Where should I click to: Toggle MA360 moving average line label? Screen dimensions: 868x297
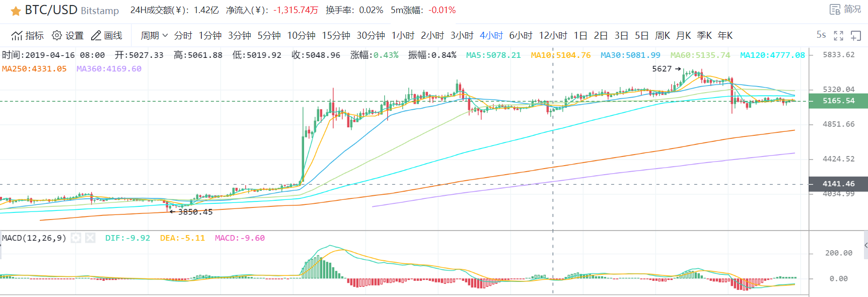[109, 69]
